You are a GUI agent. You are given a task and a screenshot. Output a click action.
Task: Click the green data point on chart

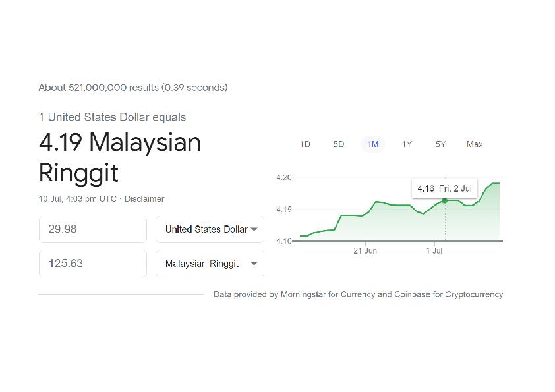(x=445, y=200)
